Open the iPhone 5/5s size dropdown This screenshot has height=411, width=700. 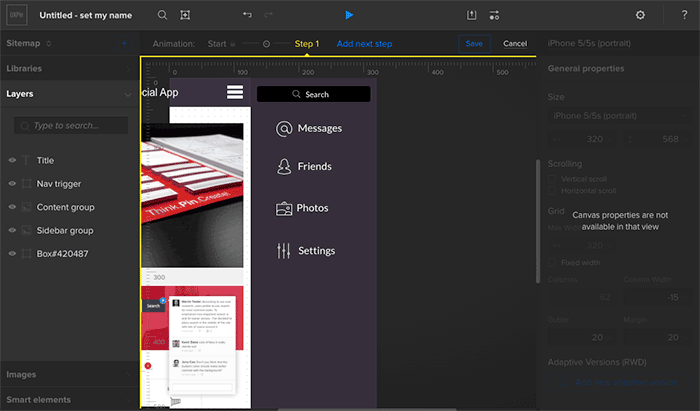click(x=619, y=116)
